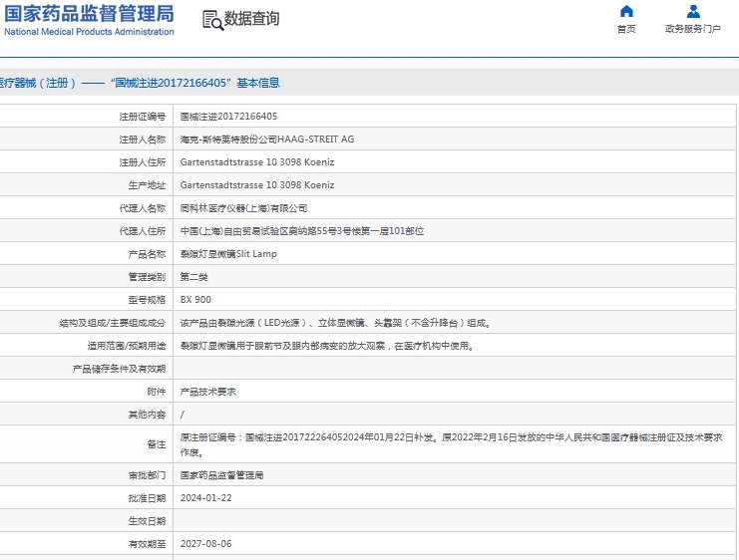Click the 基本信息 section title
This screenshot has width=739, height=560.
[258, 84]
